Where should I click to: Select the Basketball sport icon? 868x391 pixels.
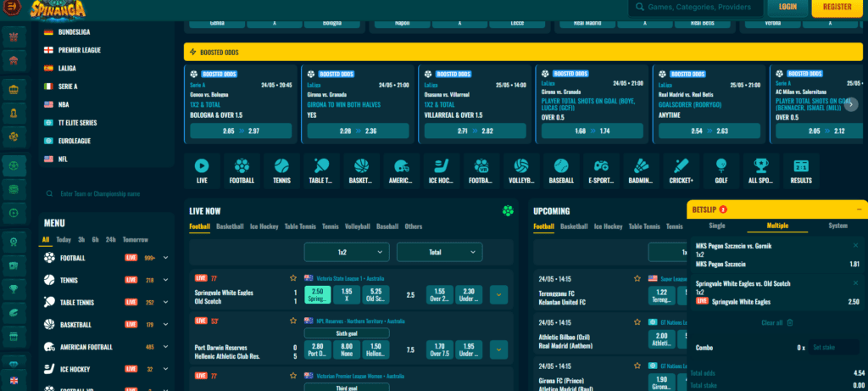pos(361,170)
